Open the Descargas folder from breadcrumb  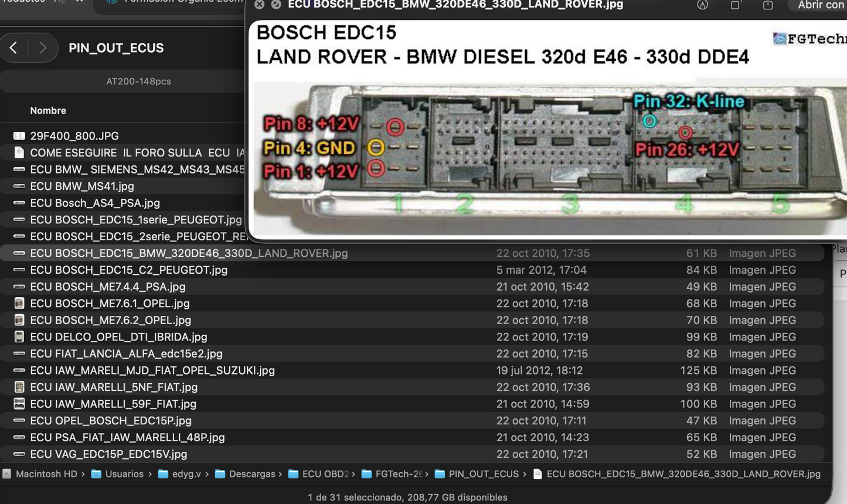(252, 474)
